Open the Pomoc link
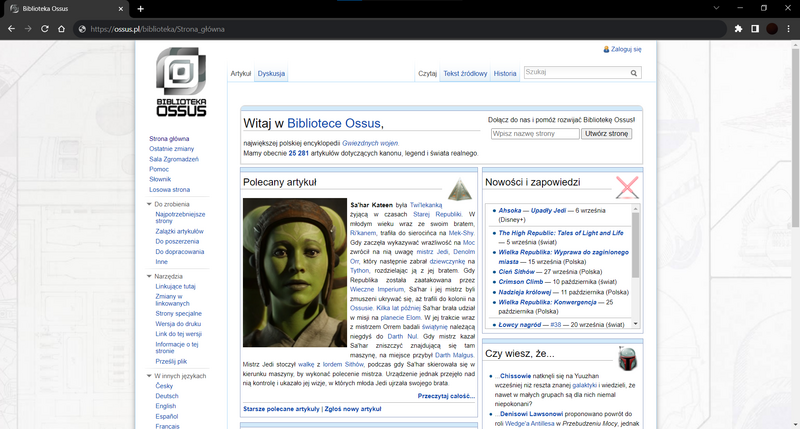The image size is (800, 429). tap(159, 169)
